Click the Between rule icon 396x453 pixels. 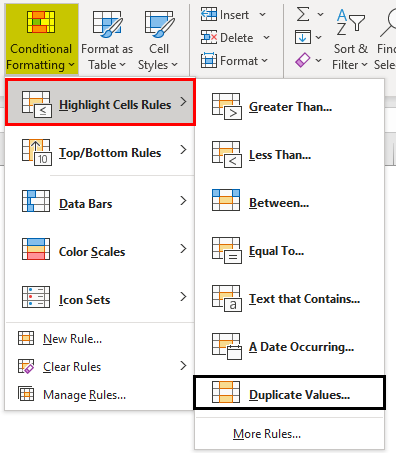point(226,200)
